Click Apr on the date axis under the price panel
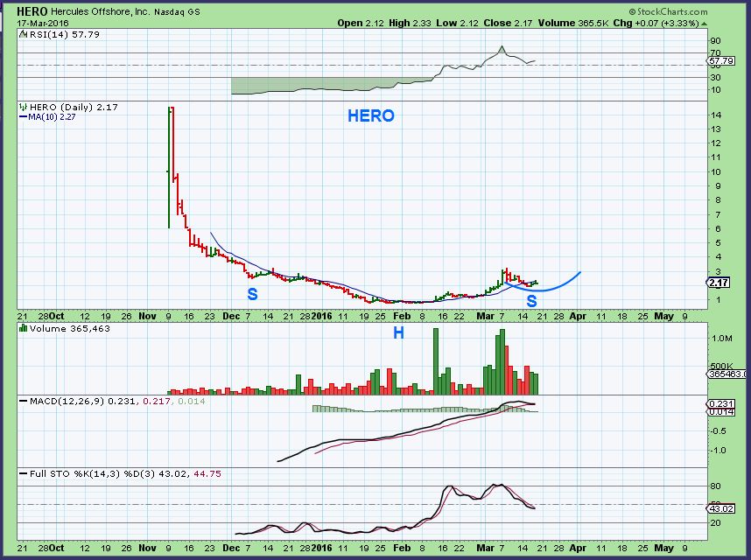751x560 pixels. pos(578,316)
